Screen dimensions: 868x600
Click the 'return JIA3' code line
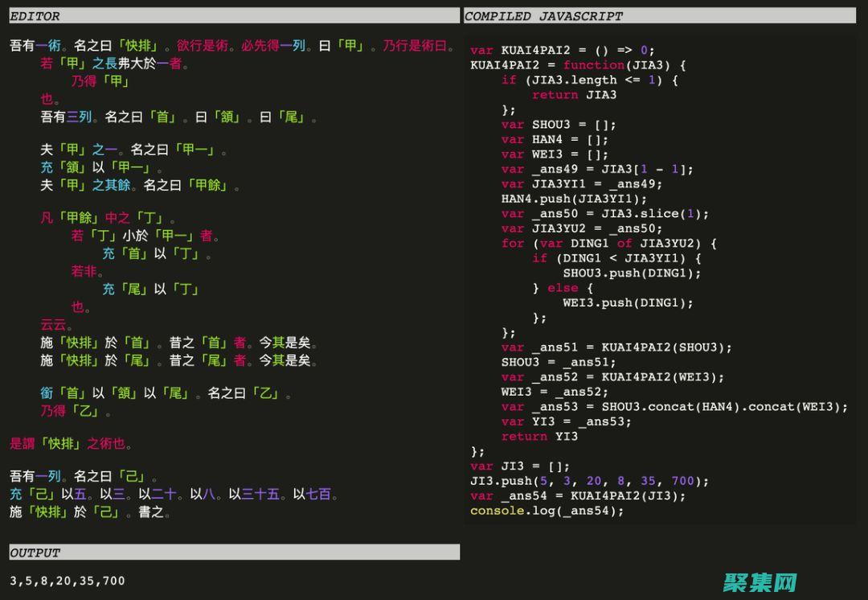click(574, 95)
